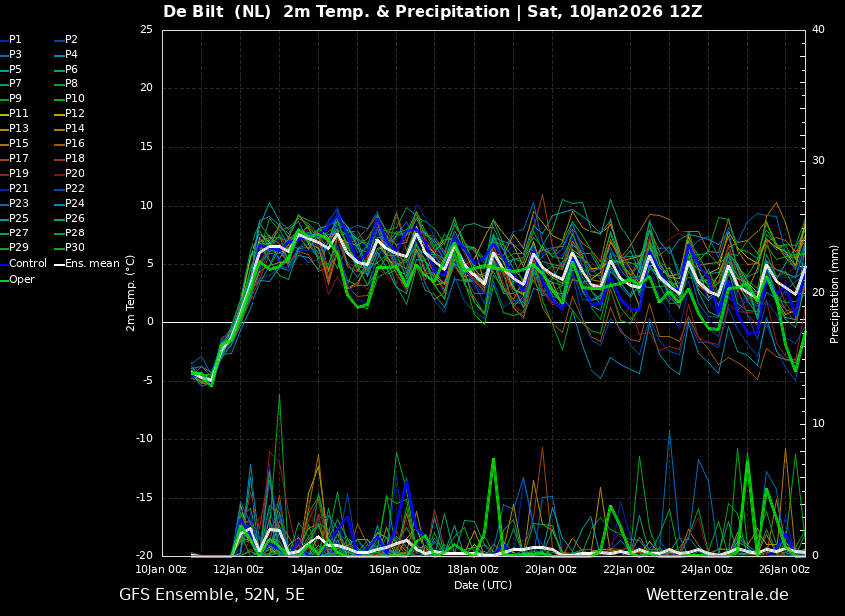Select P11 in the legend

click(x=18, y=113)
